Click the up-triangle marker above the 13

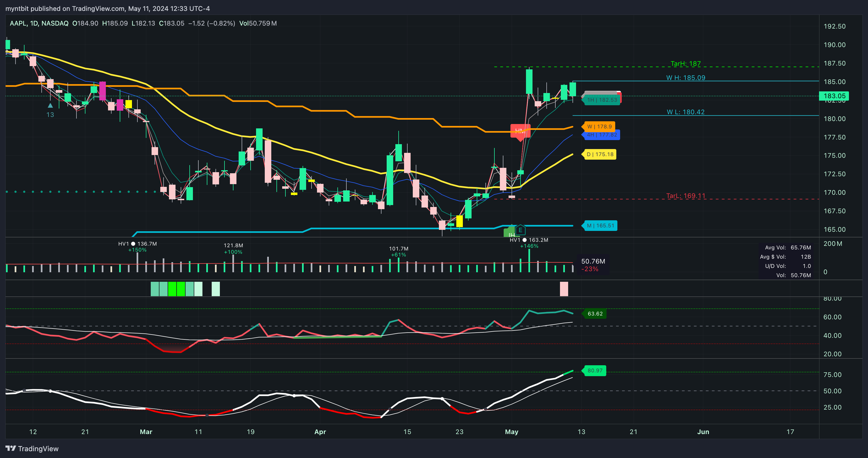(50, 106)
